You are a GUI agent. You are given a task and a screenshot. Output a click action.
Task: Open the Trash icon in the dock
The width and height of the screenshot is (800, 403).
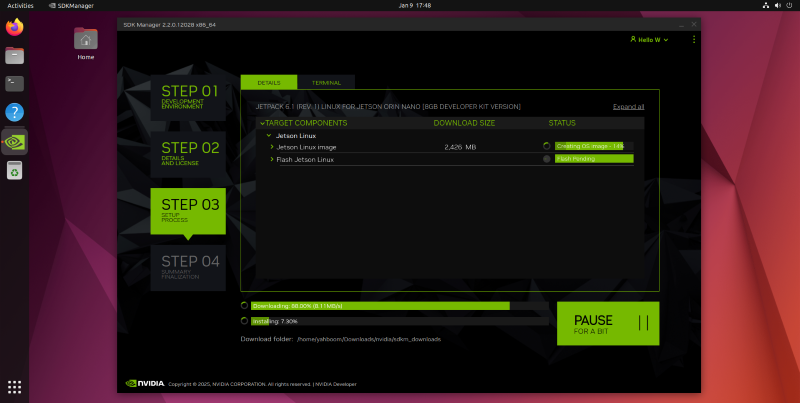(14, 171)
